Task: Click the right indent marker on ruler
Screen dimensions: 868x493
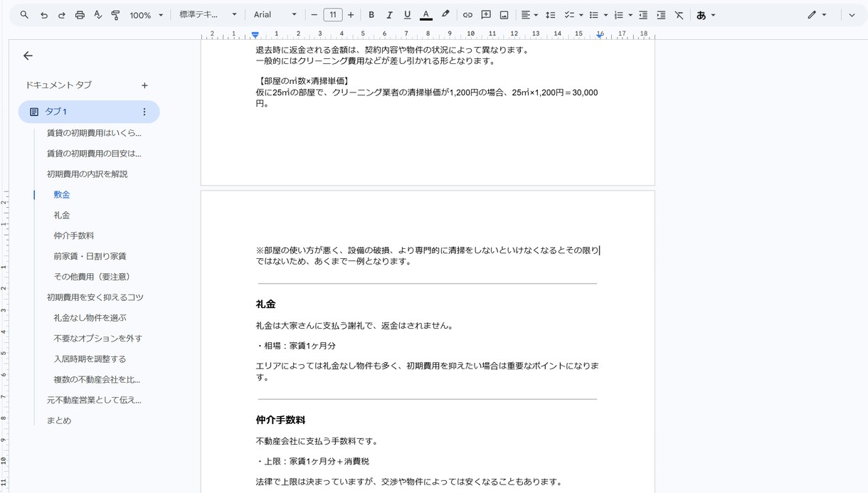Action: [x=600, y=35]
